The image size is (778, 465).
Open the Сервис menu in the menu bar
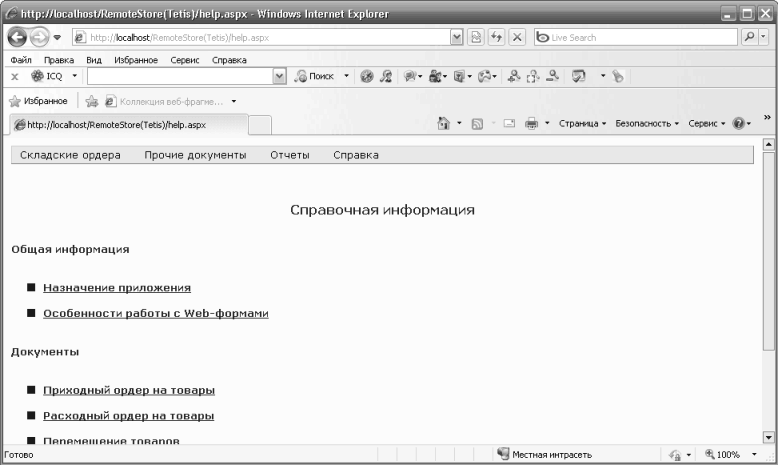pos(185,60)
